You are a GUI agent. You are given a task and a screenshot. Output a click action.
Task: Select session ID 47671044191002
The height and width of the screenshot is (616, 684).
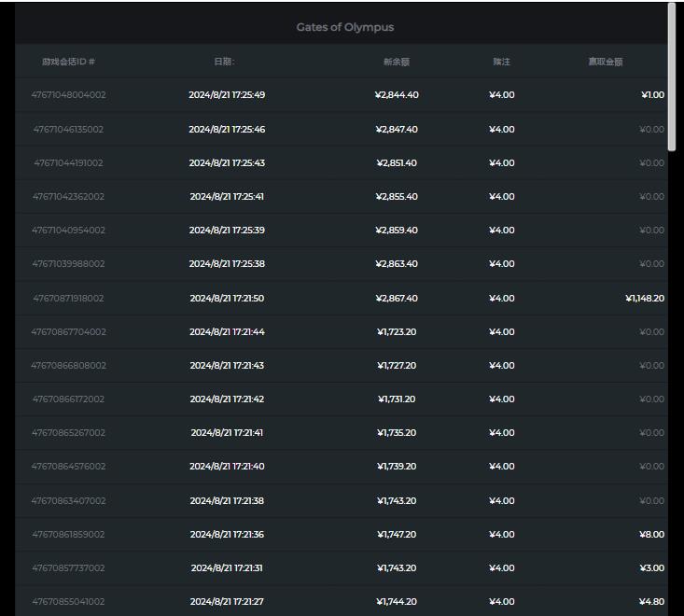pyautogui.click(x=68, y=163)
